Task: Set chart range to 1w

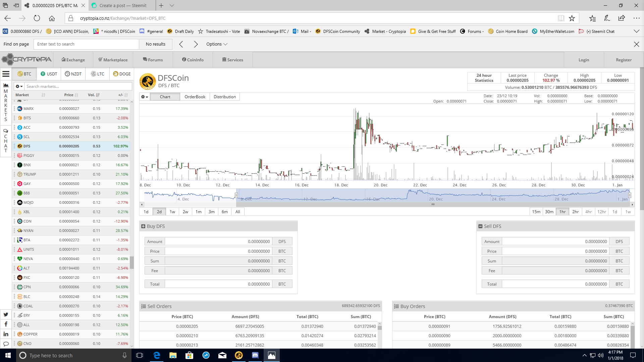Action: tap(172, 212)
